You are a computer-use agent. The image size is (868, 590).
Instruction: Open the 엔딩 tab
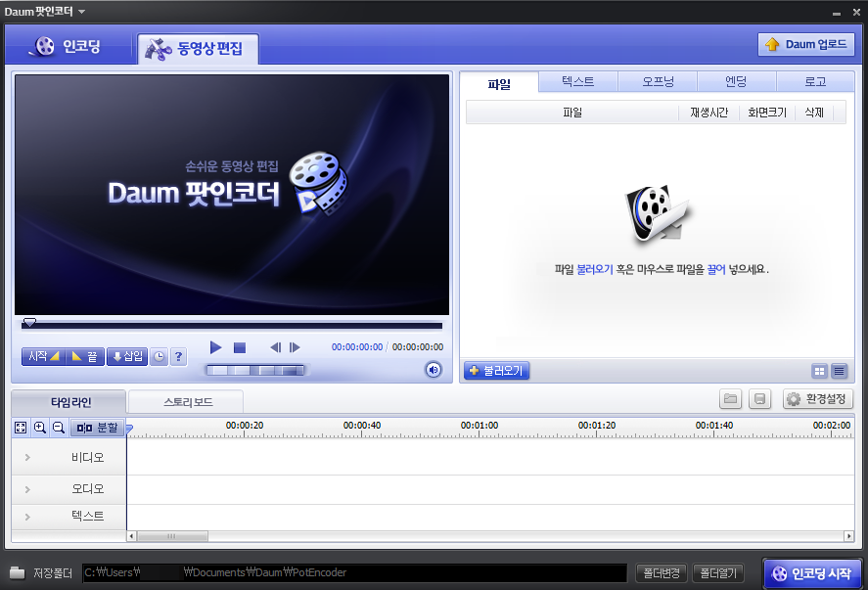point(736,81)
